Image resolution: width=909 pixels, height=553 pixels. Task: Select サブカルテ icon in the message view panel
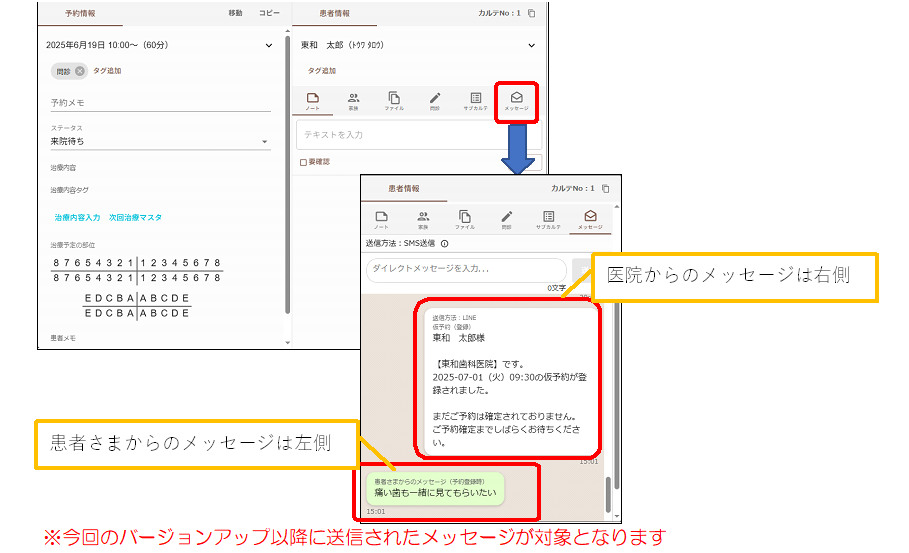coord(548,220)
